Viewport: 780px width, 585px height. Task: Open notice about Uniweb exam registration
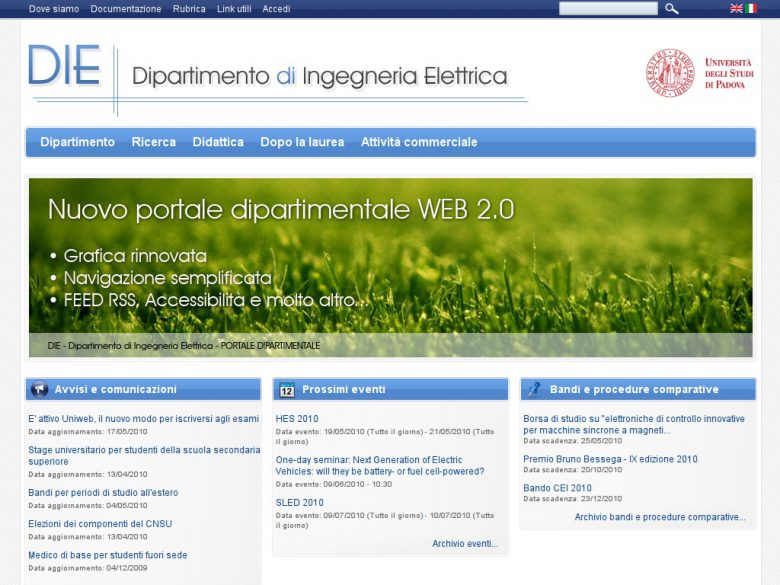143,419
